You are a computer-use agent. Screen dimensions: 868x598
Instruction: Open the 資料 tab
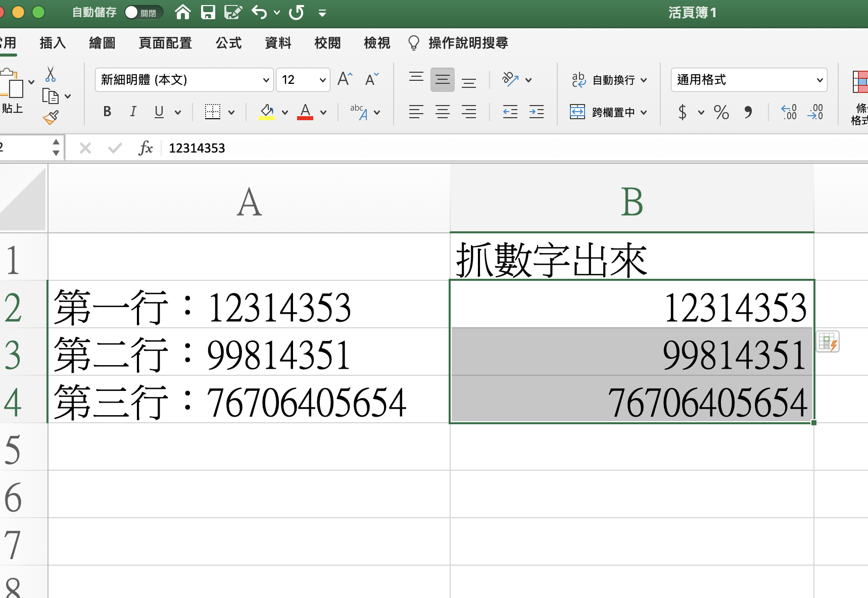278,43
